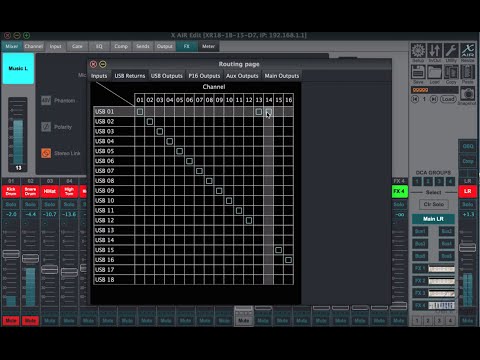Click the X AIR Resize icon
480x360 pixels.
click(468, 51)
